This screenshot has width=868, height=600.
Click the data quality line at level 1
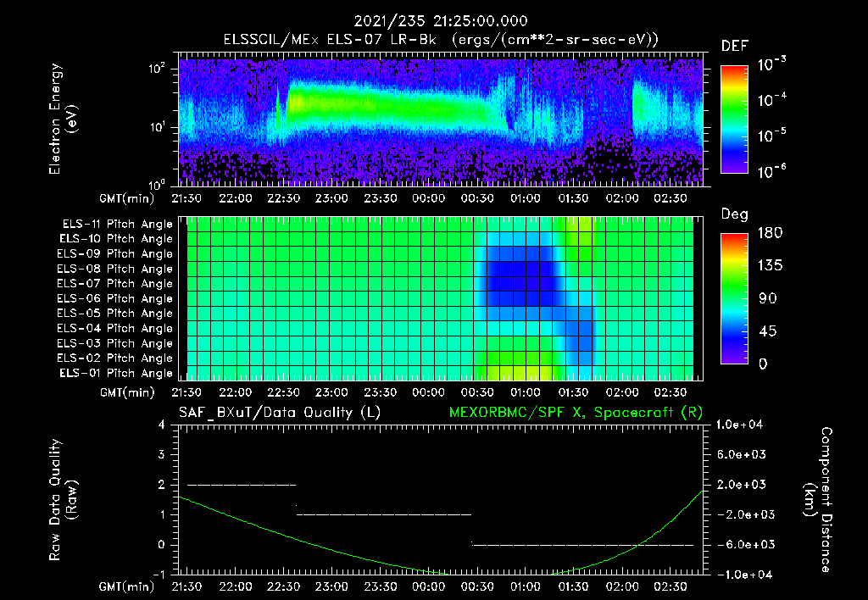pyautogui.click(x=384, y=514)
